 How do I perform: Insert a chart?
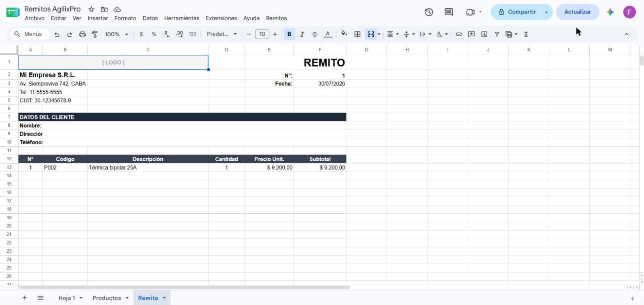pyautogui.click(x=484, y=34)
